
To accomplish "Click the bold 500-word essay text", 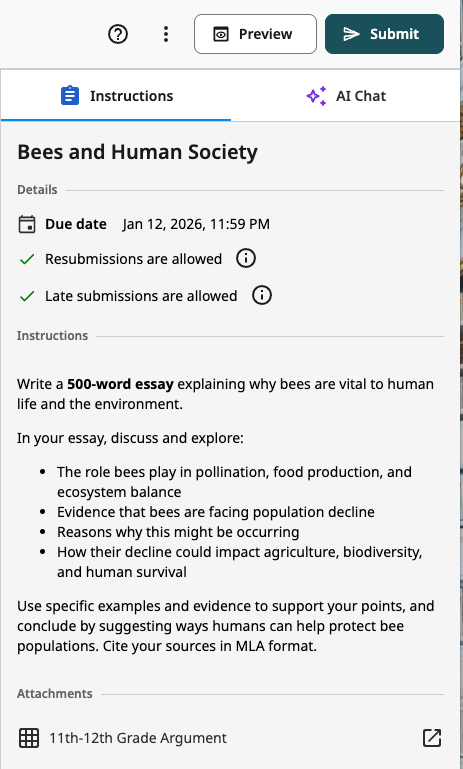I will (120, 384).
